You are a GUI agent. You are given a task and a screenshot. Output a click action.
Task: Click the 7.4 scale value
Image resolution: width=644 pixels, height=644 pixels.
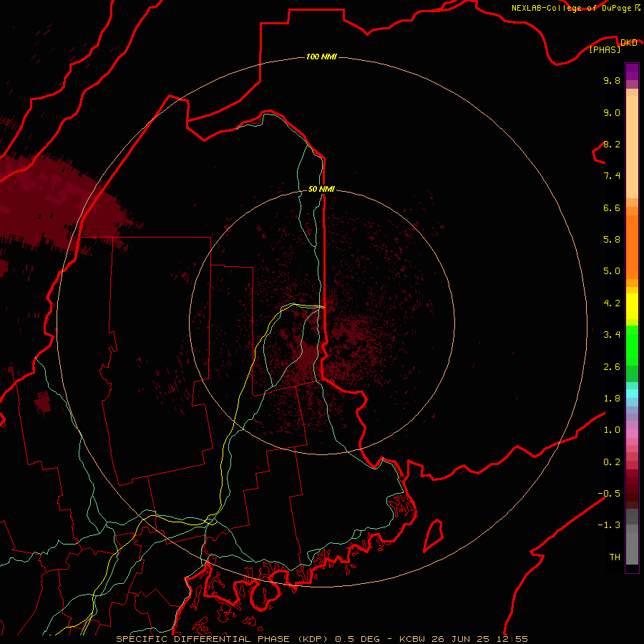coord(612,176)
